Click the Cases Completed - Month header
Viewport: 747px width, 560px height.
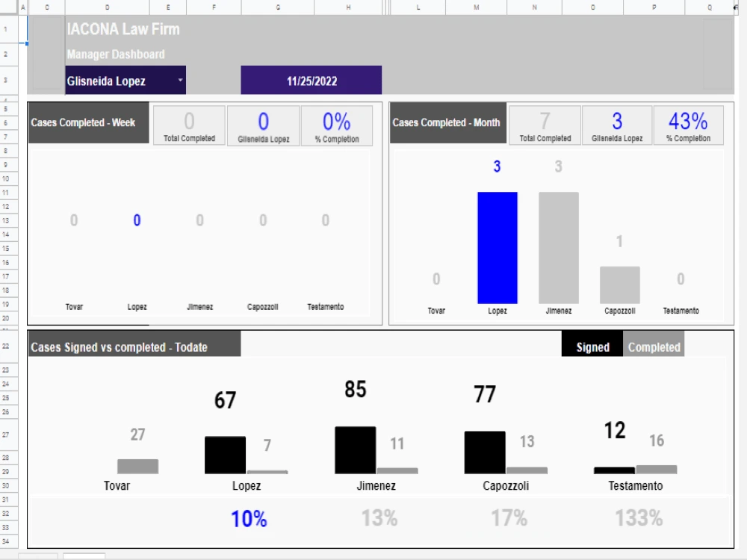click(x=447, y=122)
